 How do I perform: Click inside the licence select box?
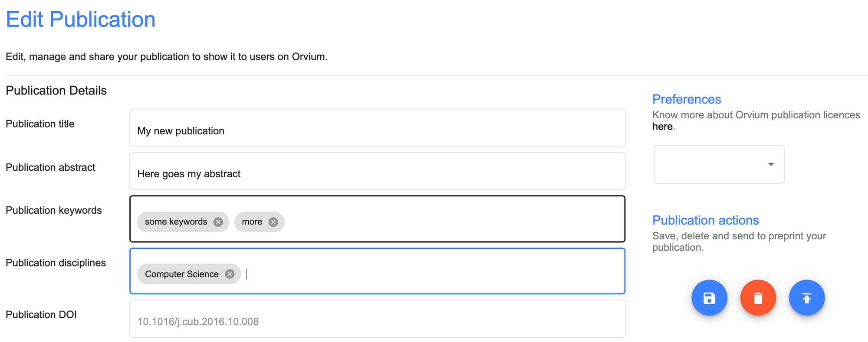click(x=719, y=164)
